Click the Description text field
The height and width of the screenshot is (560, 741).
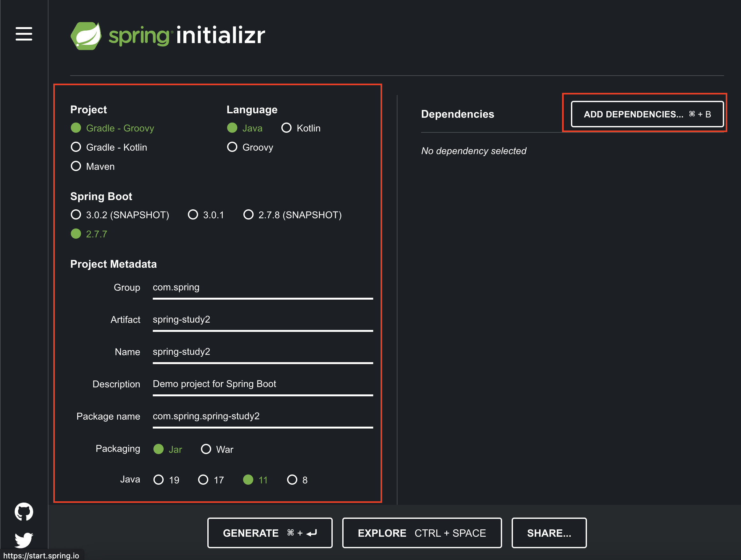coord(263,384)
